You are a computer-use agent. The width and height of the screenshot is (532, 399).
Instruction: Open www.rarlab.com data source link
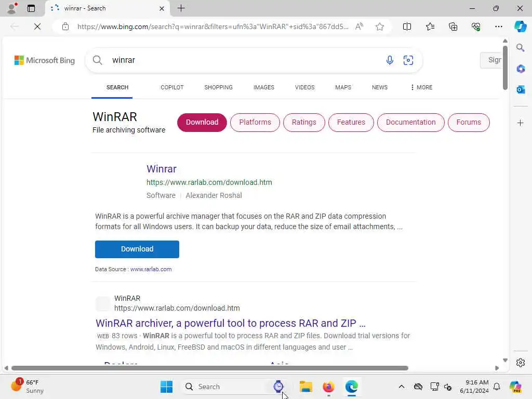[x=151, y=269]
